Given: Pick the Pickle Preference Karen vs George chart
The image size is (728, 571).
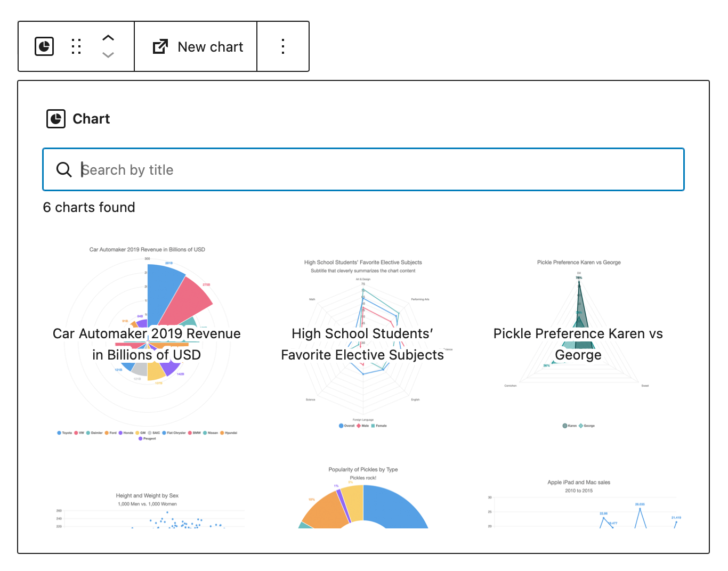Looking at the screenshot, I should pos(578,344).
